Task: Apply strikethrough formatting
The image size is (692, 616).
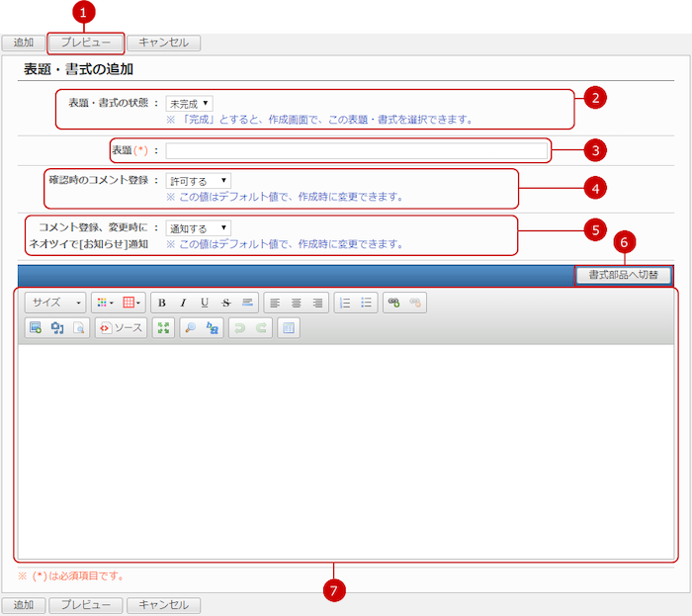Action: (225, 303)
